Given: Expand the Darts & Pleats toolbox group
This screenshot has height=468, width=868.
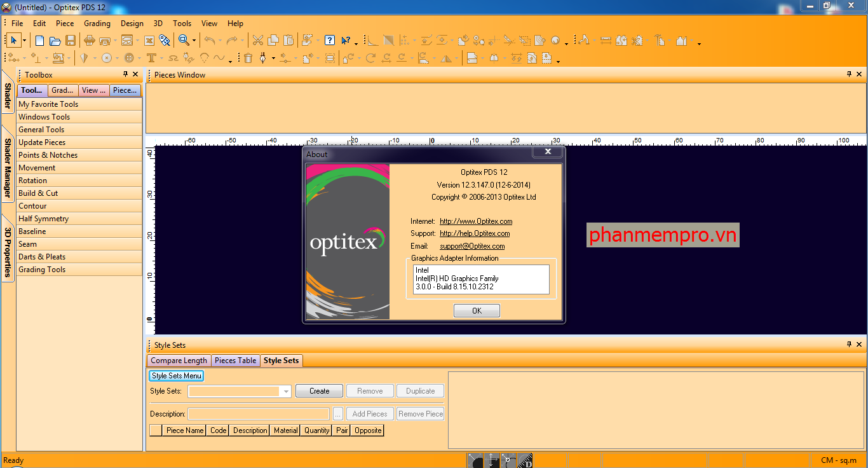Looking at the screenshot, I should (x=42, y=257).
